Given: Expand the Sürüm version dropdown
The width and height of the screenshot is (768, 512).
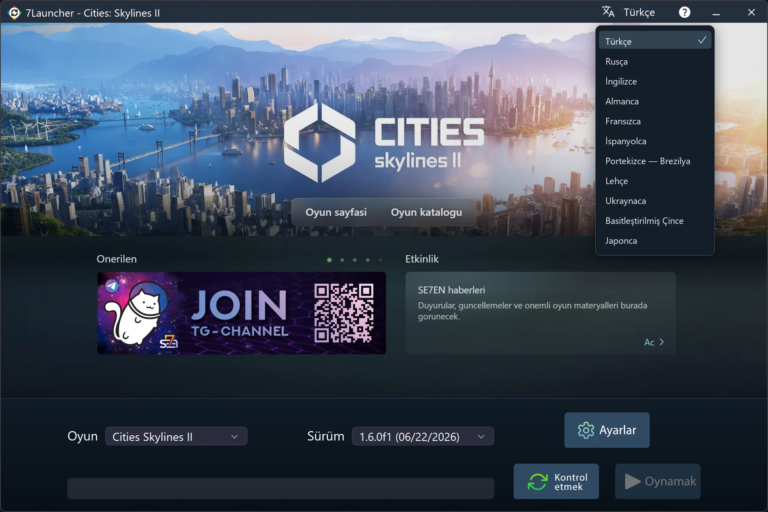Looking at the screenshot, I should pyautogui.click(x=423, y=437).
